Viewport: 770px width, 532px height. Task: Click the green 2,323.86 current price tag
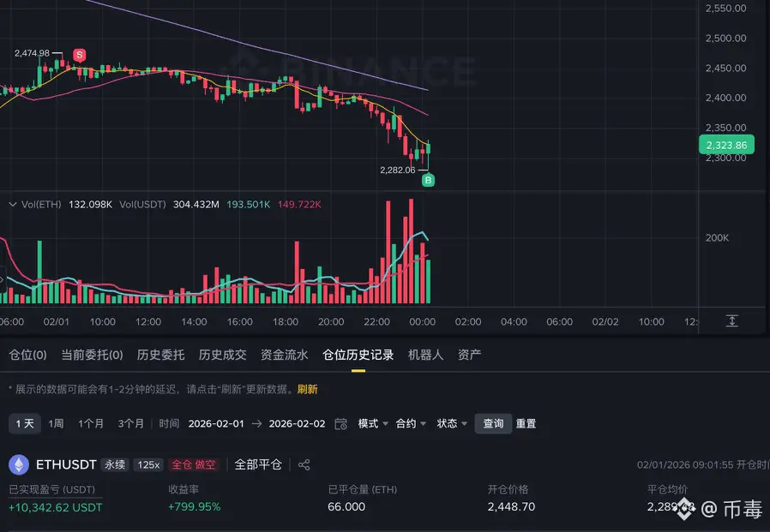(x=726, y=145)
